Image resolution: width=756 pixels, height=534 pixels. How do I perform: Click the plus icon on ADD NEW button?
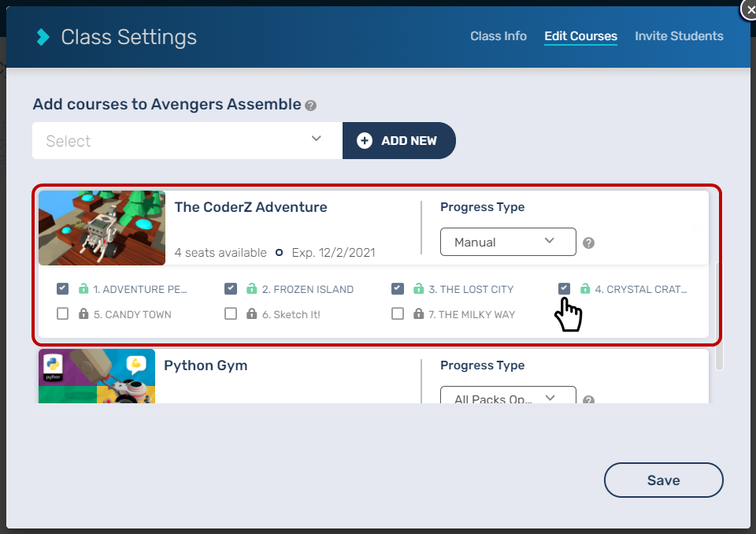coord(365,140)
